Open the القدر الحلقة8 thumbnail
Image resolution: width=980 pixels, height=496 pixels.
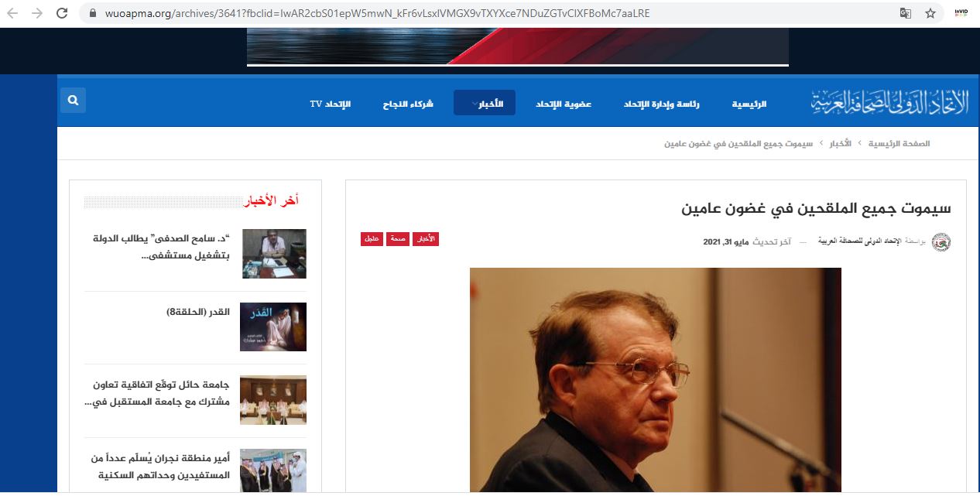[273, 327]
